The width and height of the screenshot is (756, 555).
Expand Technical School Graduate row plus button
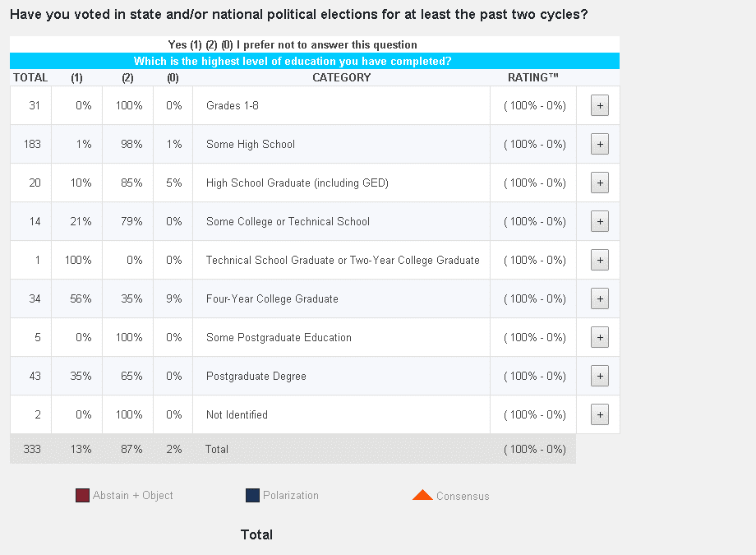coord(599,260)
